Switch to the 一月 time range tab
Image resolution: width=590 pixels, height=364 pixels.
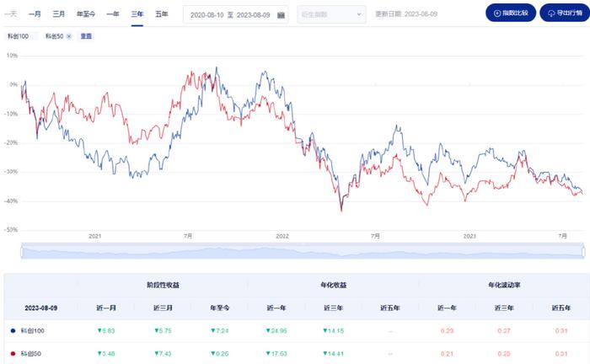(x=35, y=14)
